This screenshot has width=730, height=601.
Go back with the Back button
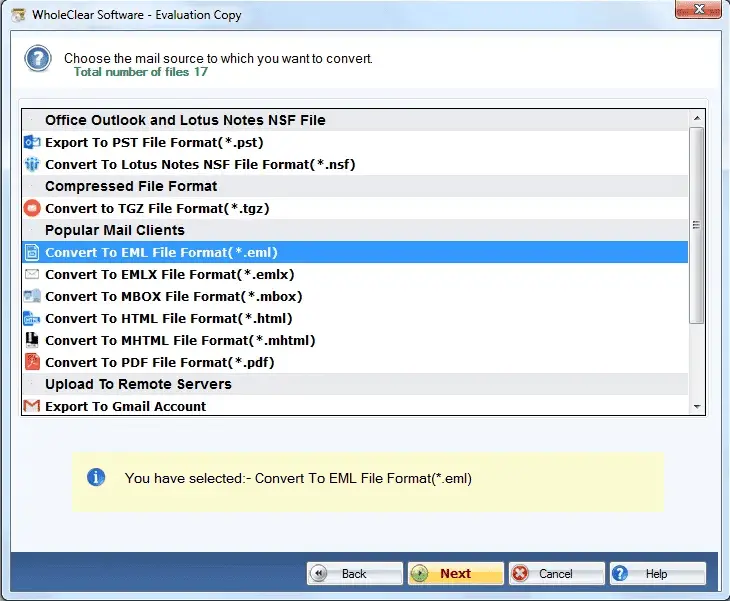pos(355,573)
